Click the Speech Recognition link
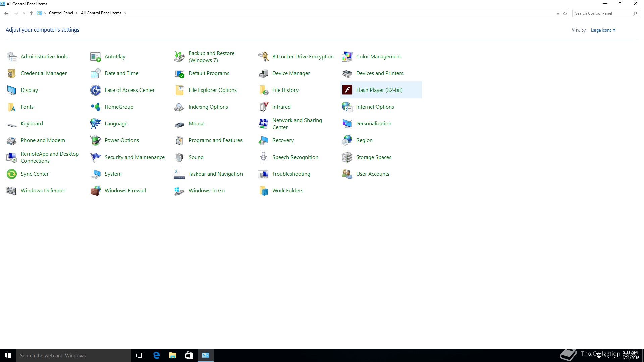Image resolution: width=644 pixels, height=362 pixels. [x=295, y=157]
